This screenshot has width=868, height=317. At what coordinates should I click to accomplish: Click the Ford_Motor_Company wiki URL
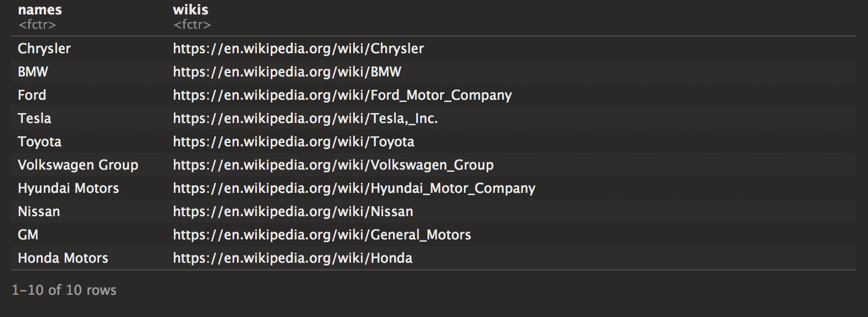click(x=342, y=95)
